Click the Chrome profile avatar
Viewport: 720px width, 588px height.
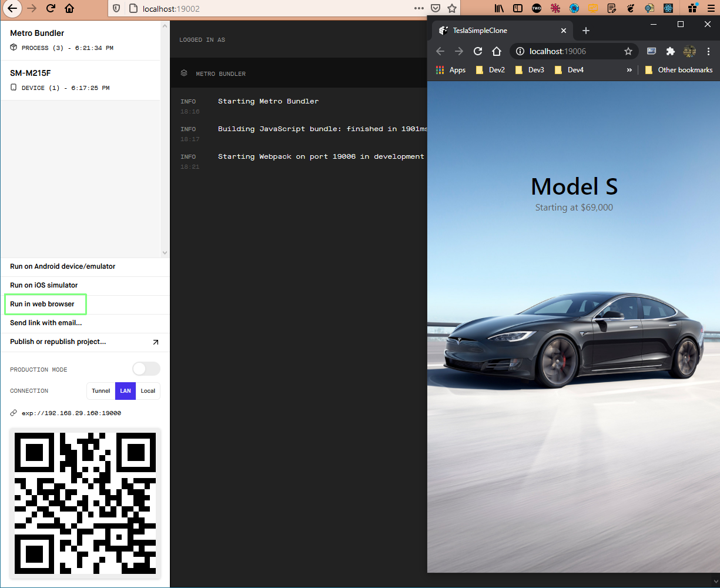click(x=689, y=51)
